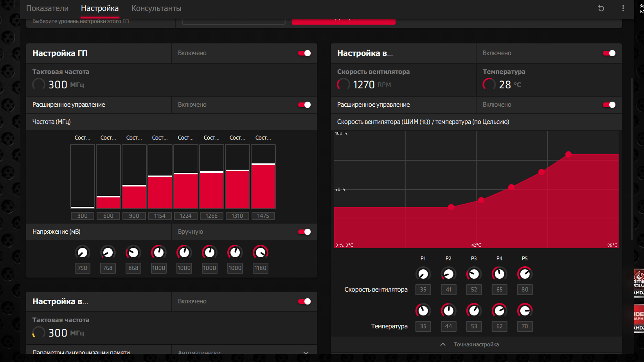Open the three-dot more options menu
644x362 pixels.
point(623,8)
